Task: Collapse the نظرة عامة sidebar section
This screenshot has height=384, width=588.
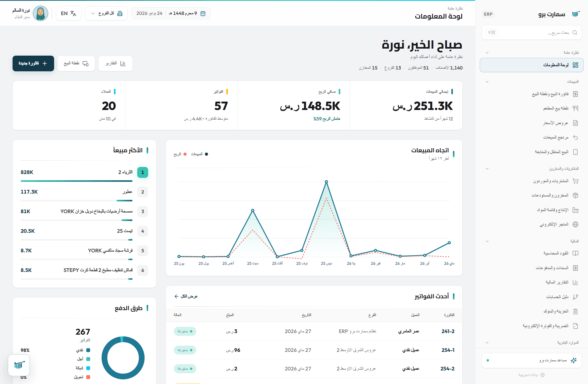Action: 487,53
